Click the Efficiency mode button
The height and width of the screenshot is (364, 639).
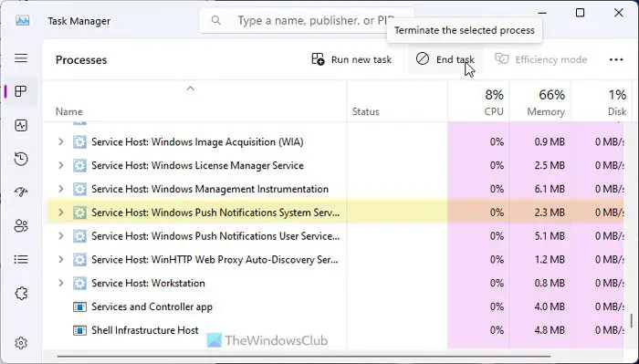tap(540, 59)
